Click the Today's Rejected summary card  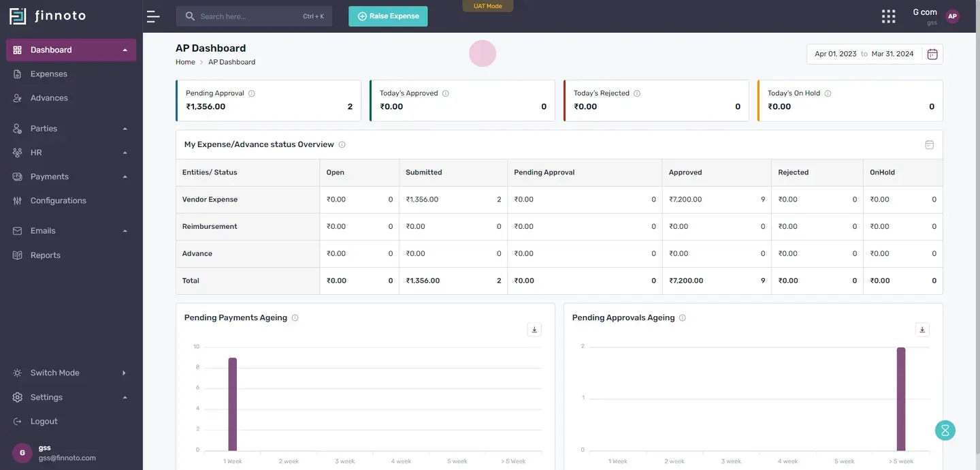pyautogui.click(x=656, y=101)
